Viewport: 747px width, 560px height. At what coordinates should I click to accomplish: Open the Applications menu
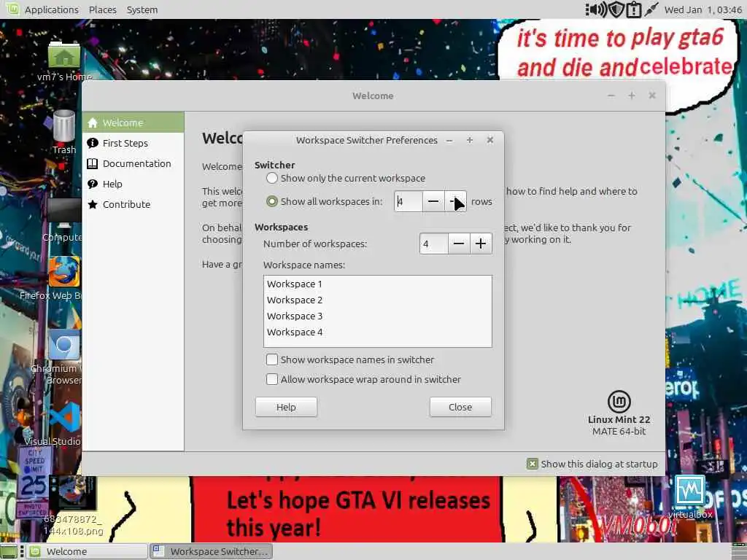pyautogui.click(x=52, y=9)
